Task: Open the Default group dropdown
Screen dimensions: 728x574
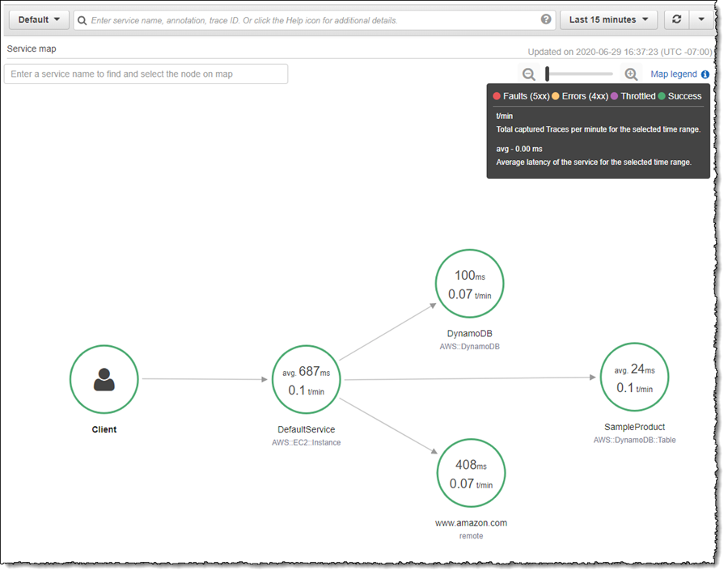Action: [x=39, y=20]
